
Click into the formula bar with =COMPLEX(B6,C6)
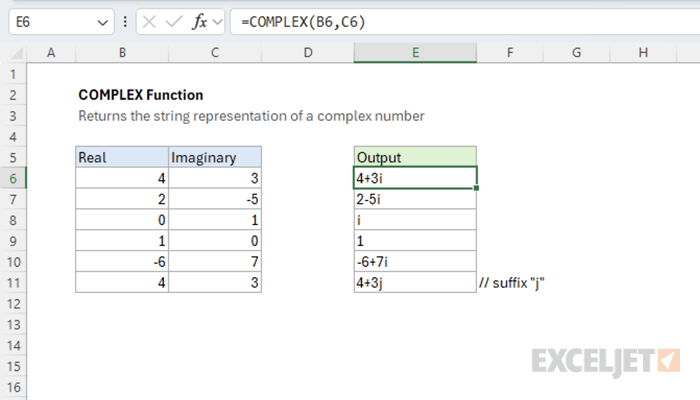point(465,22)
